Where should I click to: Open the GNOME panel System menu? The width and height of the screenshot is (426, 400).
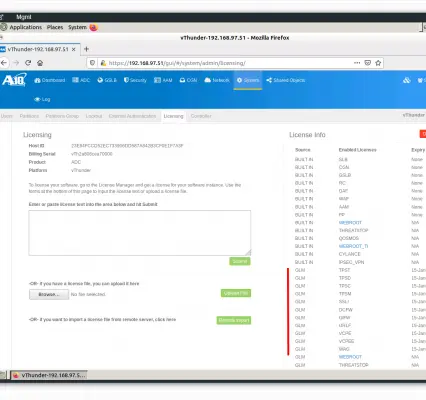pos(77,27)
